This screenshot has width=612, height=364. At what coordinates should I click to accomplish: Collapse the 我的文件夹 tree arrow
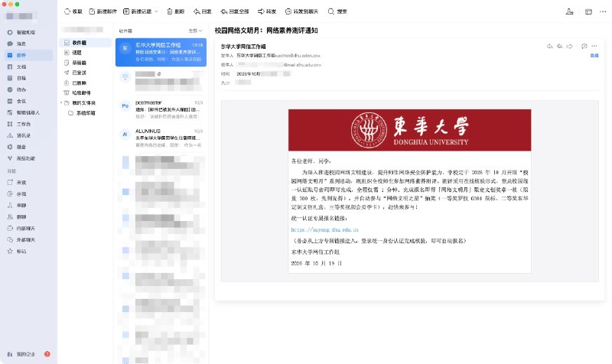pyautogui.click(x=61, y=103)
